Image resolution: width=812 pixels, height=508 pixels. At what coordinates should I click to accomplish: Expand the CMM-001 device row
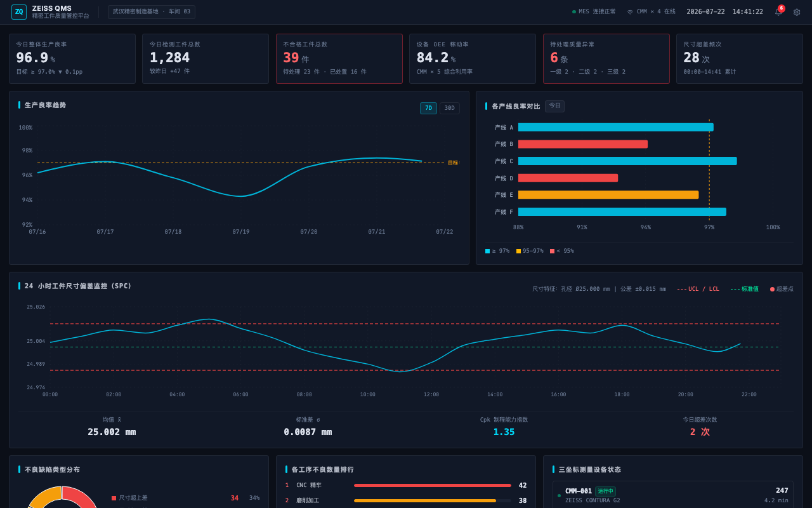coord(673,495)
